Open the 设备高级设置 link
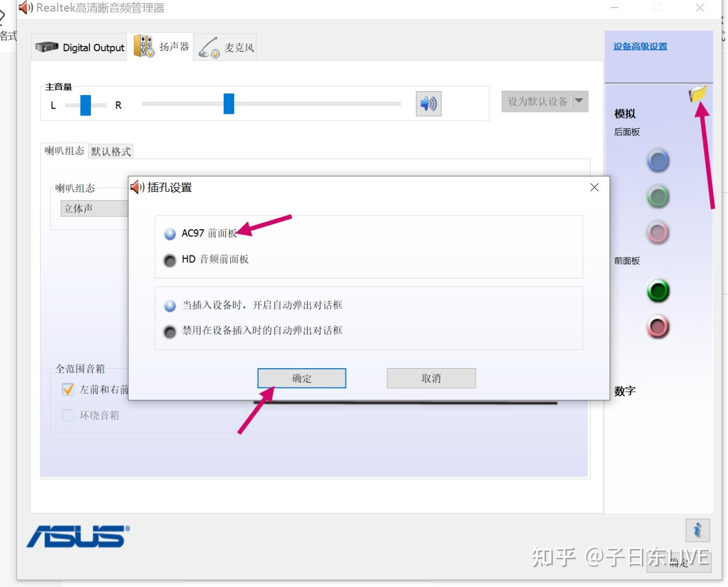The height and width of the screenshot is (587, 728). click(x=640, y=46)
